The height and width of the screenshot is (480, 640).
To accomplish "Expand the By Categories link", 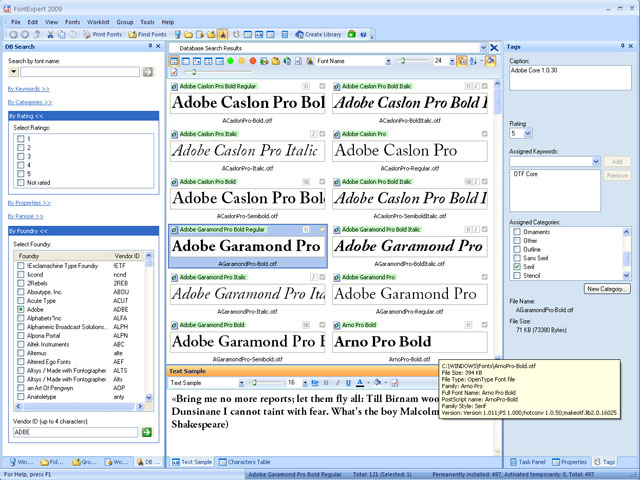I will point(30,102).
